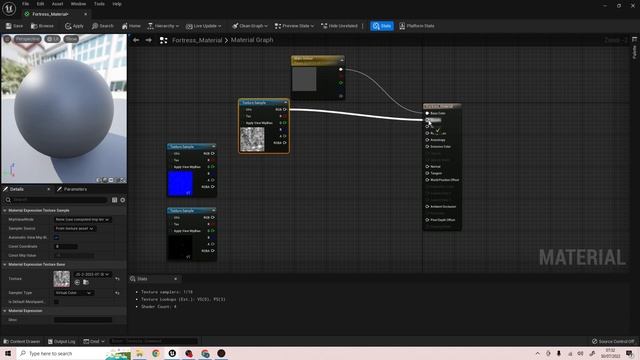Toggle Automatic View Mip Bias checkbox
Viewport: 640px width, 360px height.
point(57,238)
